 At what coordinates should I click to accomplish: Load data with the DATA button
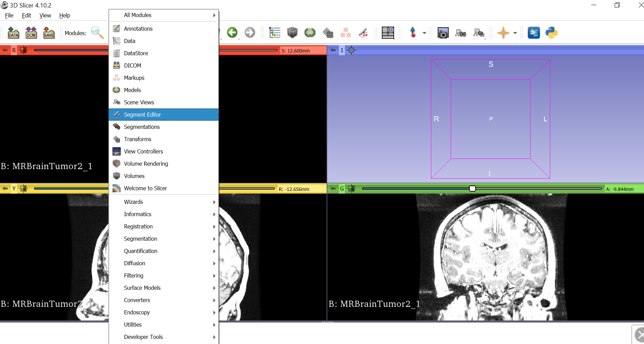[x=13, y=33]
